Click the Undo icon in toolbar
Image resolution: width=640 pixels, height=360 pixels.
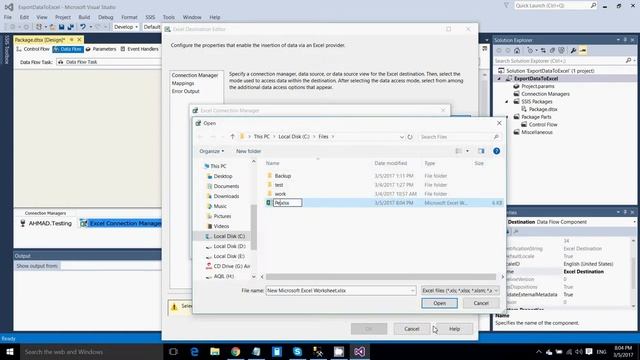tap(83, 27)
